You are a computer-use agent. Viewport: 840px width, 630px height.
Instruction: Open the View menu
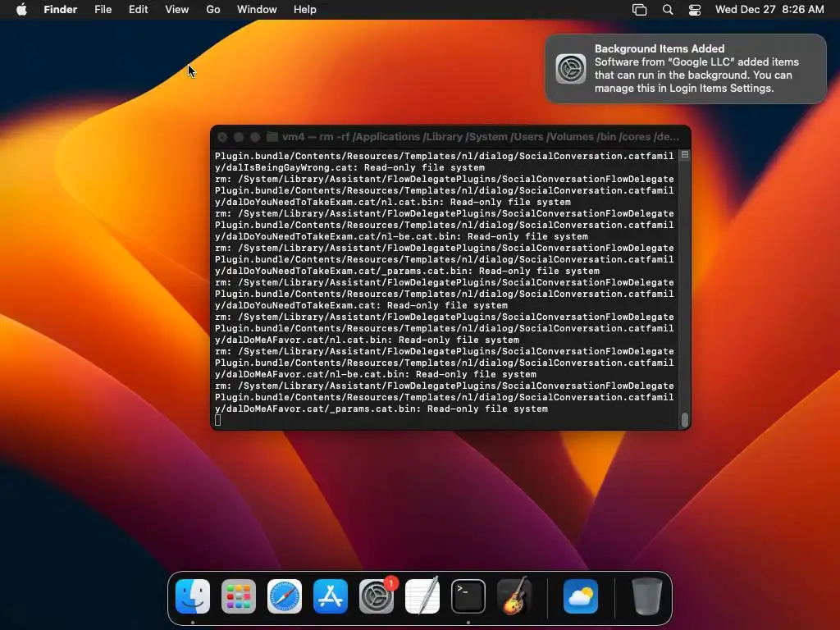pyautogui.click(x=177, y=10)
